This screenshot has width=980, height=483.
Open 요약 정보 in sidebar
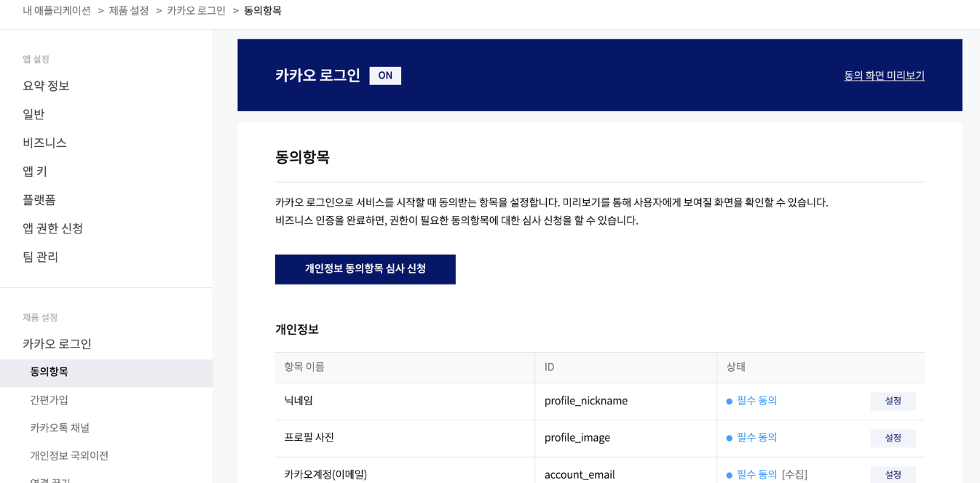[46, 86]
